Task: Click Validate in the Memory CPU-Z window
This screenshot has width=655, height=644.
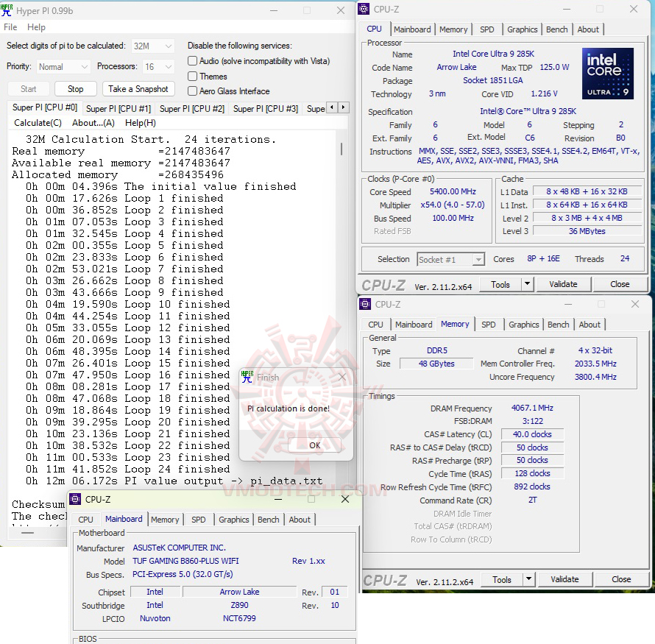Action: point(564,579)
